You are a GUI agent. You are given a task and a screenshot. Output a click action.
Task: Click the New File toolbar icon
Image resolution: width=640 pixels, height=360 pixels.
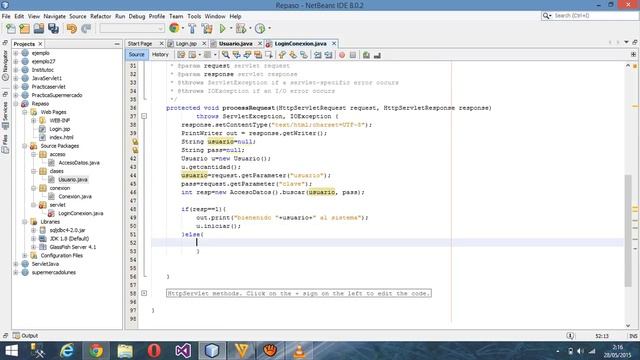11,28
